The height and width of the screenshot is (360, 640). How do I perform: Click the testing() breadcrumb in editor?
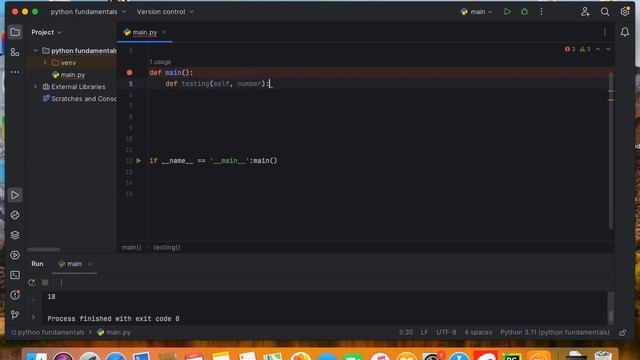tap(167, 247)
